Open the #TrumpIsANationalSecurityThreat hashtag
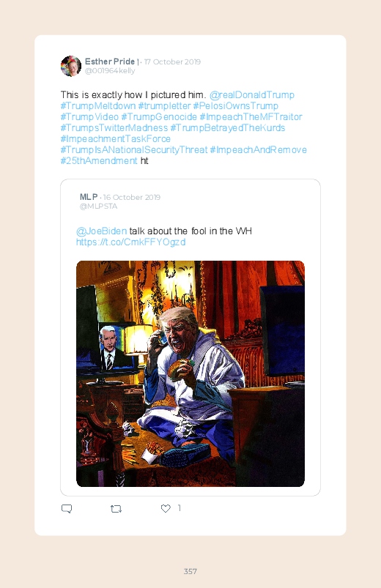Viewport: 381px width, 588px height. 134,149
